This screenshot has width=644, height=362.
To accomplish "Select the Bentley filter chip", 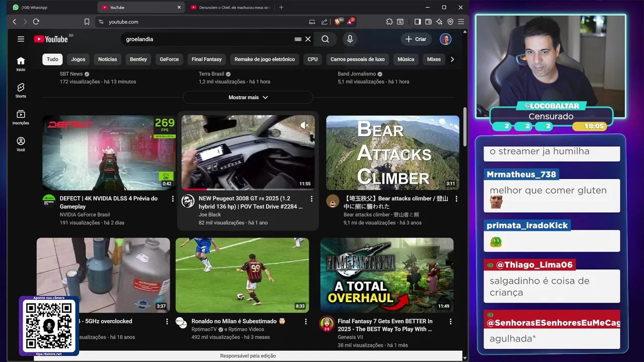I will tap(138, 59).
